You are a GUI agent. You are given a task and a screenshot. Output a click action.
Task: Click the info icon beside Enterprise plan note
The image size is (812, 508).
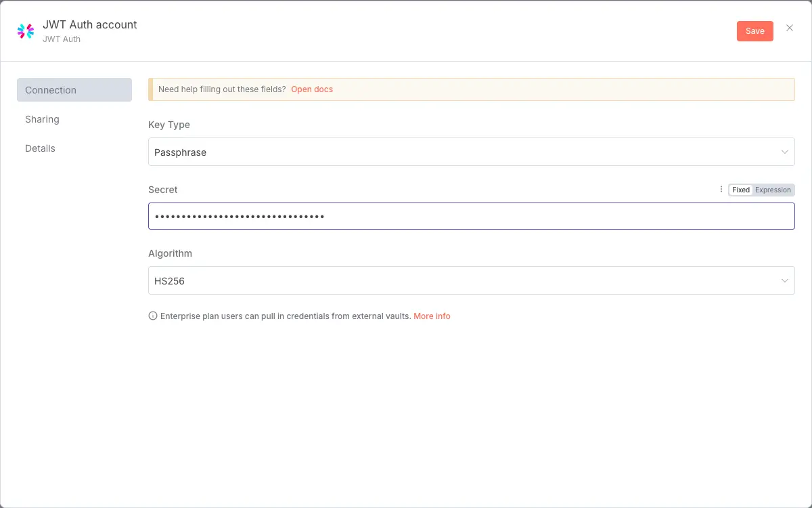tap(153, 316)
